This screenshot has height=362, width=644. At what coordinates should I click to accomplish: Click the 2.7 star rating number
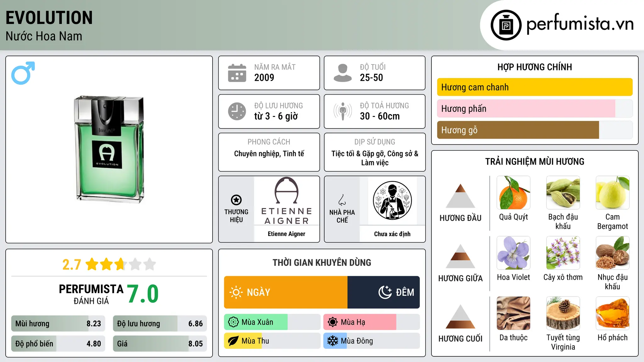click(72, 265)
